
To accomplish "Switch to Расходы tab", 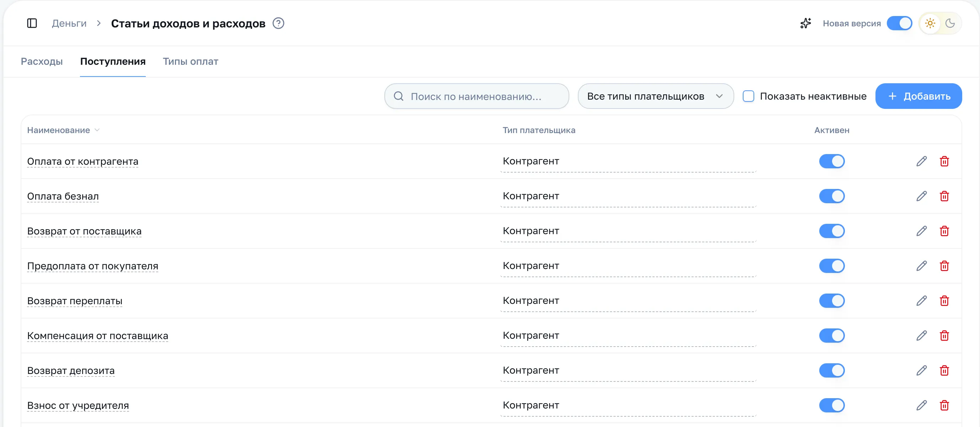I will [x=42, y=62].
